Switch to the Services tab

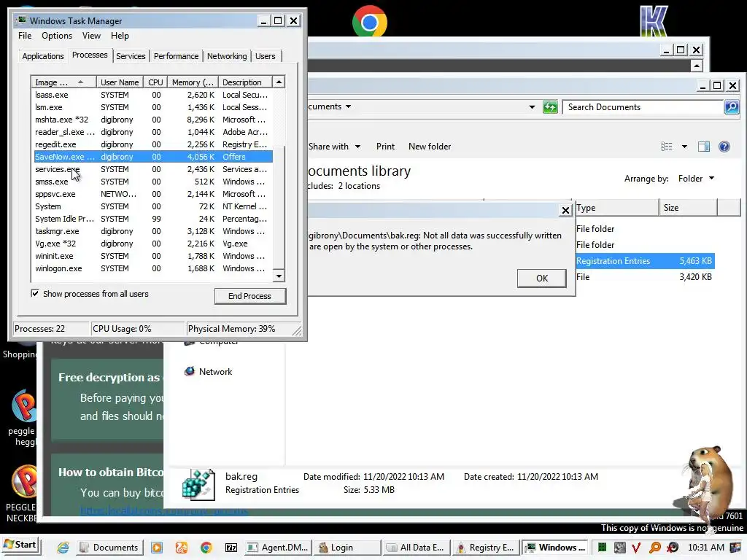coord(131,56)
